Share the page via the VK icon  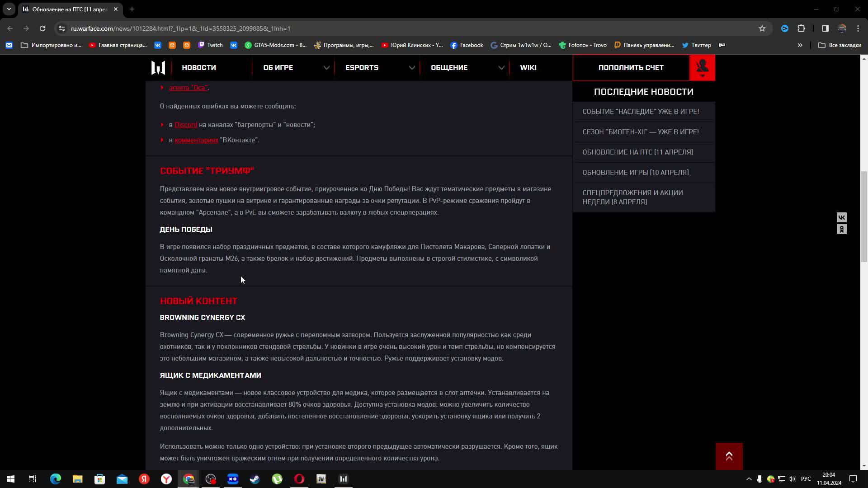click(x=841, y=217)
